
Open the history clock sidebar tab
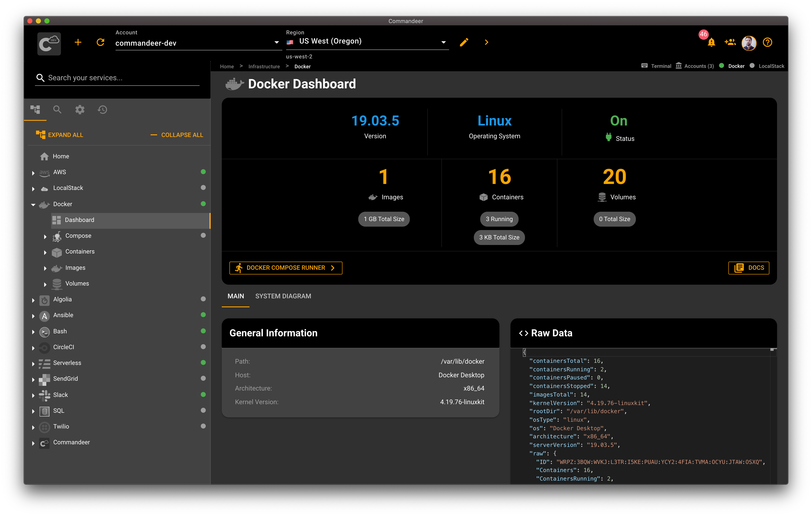(103, 110)
